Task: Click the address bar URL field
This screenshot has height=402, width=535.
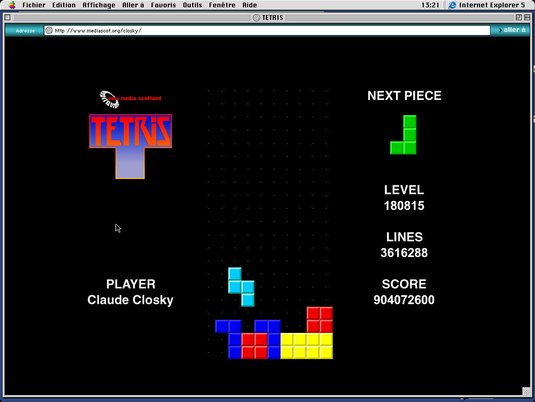Action: tap(267, 30)
